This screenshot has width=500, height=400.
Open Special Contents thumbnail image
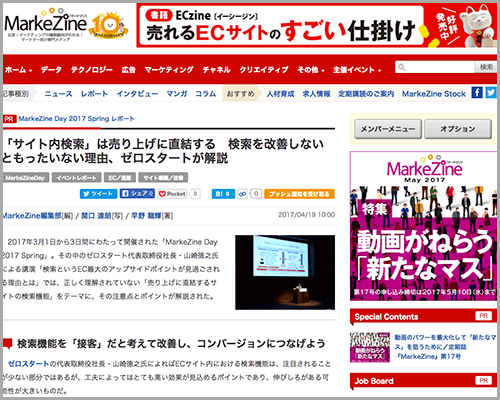370,347
